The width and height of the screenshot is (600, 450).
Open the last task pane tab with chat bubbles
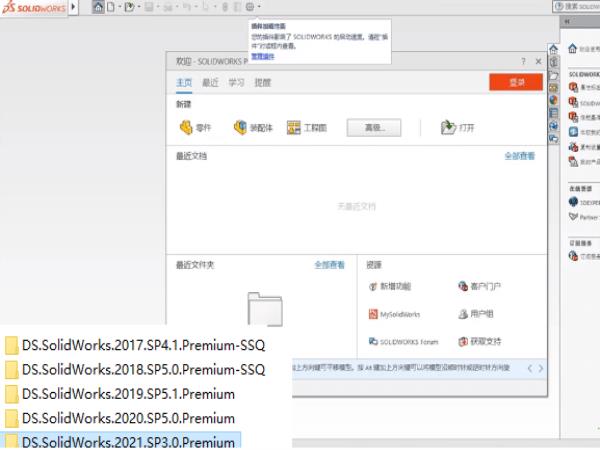[x=554, y=138]
